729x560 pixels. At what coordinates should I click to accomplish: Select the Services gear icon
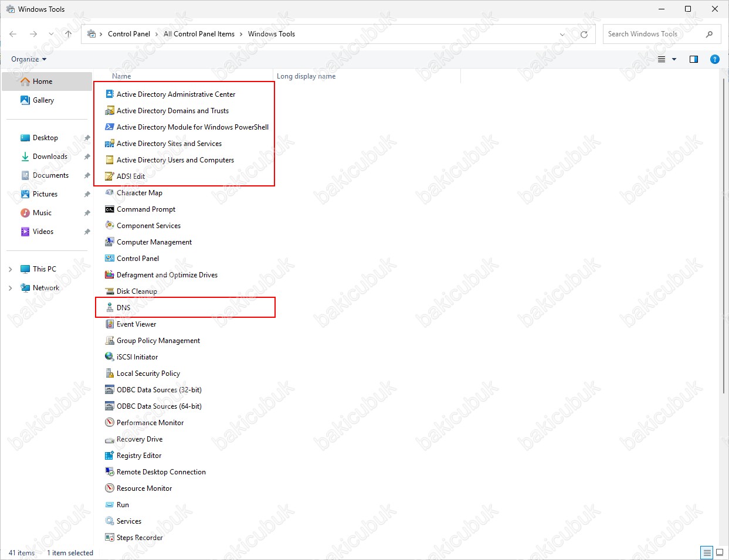[110, 521]
